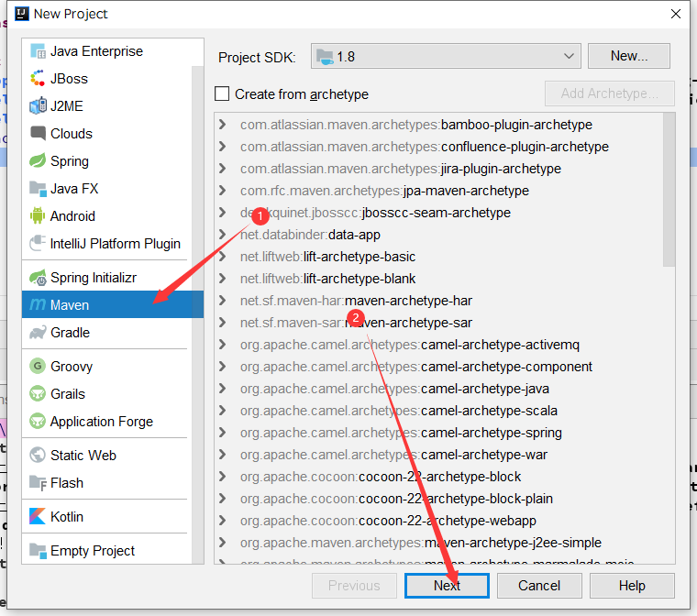Expand jira-plugin-archetype node
The width and height of the screenshot is (697, 616).
222,169
